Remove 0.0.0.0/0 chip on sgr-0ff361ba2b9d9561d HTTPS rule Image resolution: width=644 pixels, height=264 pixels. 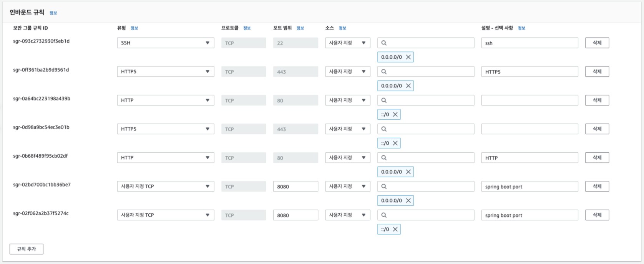pyautogui.click(x=408, y=86)
